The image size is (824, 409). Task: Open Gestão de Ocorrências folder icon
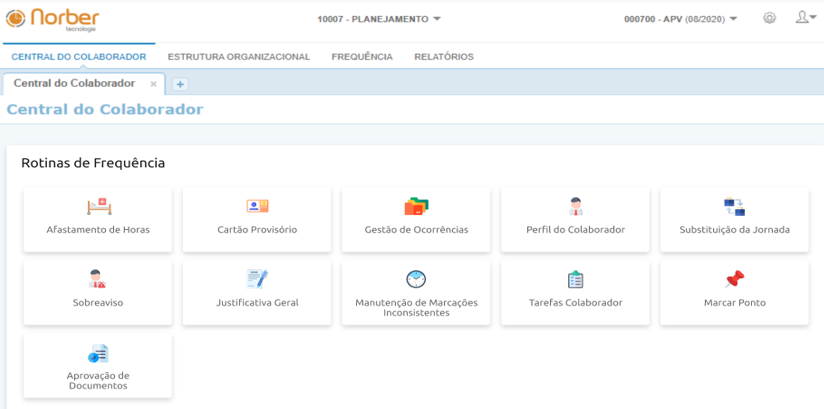click(416, 207)
